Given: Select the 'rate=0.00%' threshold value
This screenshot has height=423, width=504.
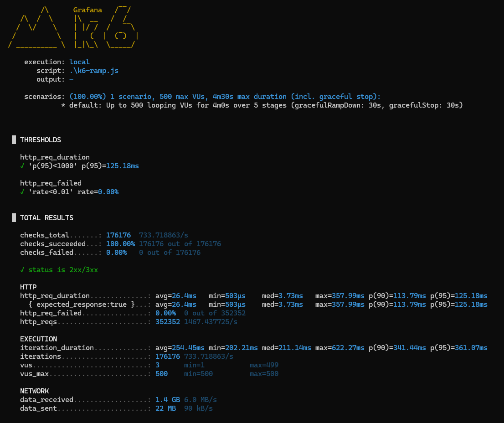Looking at the screenshot, I should (98, 192).
